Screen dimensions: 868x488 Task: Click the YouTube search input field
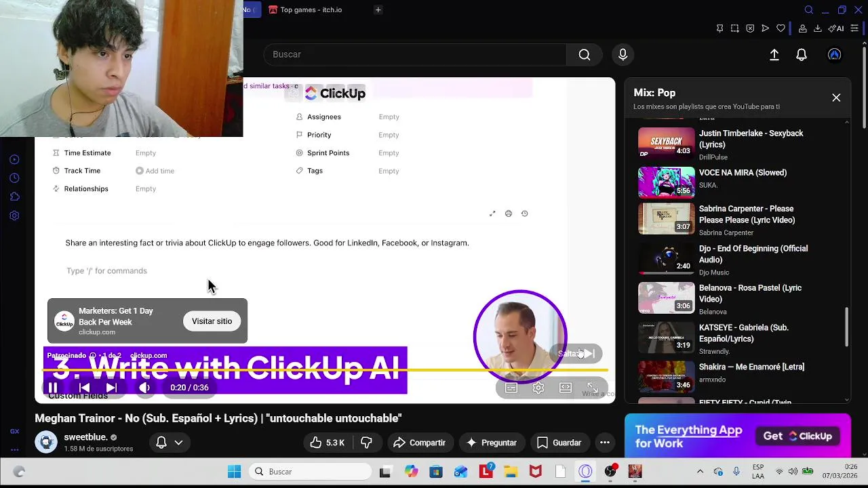415,54
